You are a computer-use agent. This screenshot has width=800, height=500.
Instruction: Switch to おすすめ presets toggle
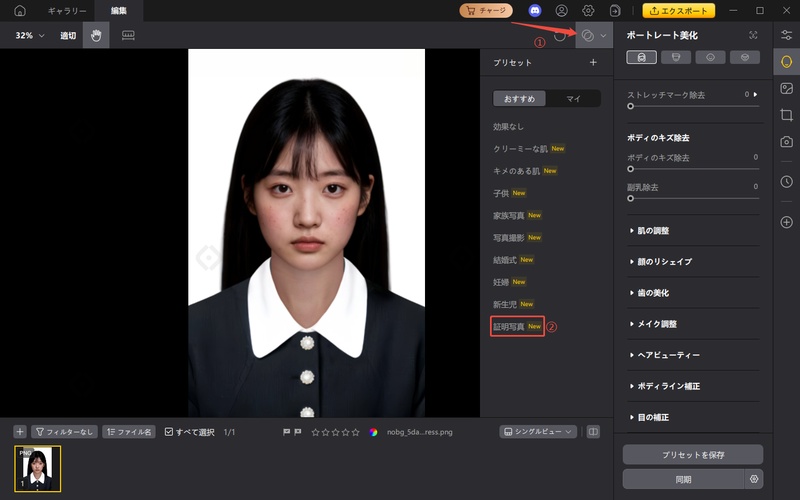[x=519, y=98]
